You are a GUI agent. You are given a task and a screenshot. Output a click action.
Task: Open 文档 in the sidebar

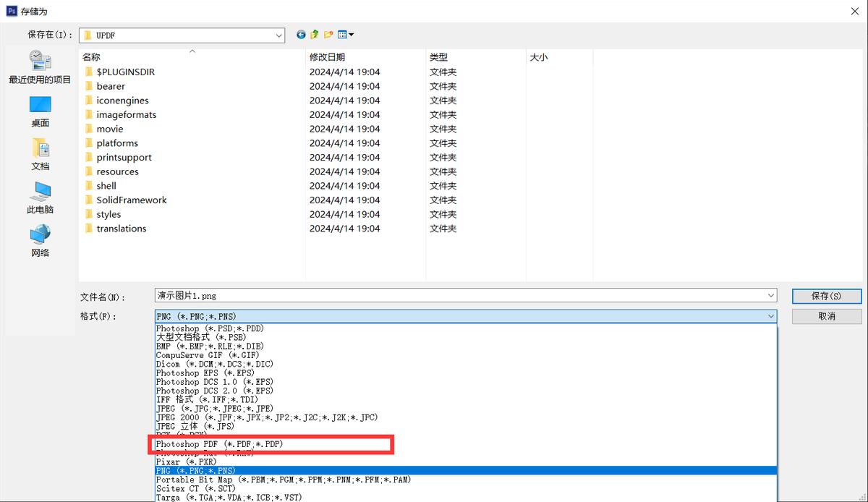tap(40, 155)
